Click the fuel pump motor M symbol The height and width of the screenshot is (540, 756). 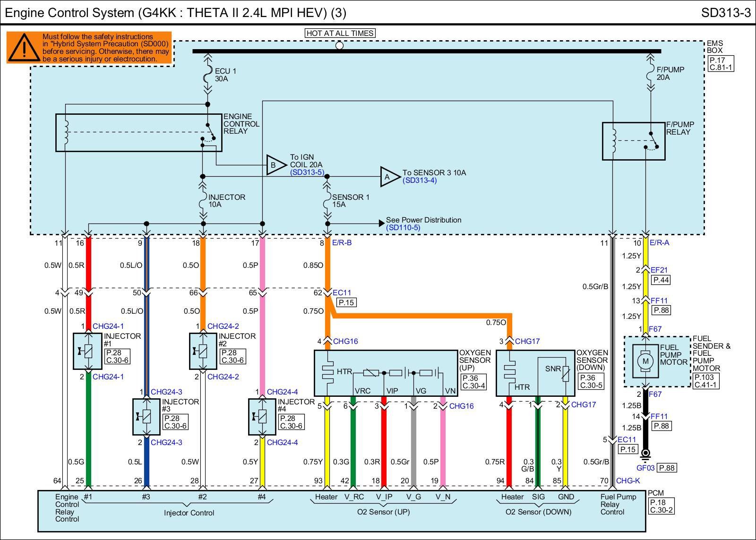point(645,361)
